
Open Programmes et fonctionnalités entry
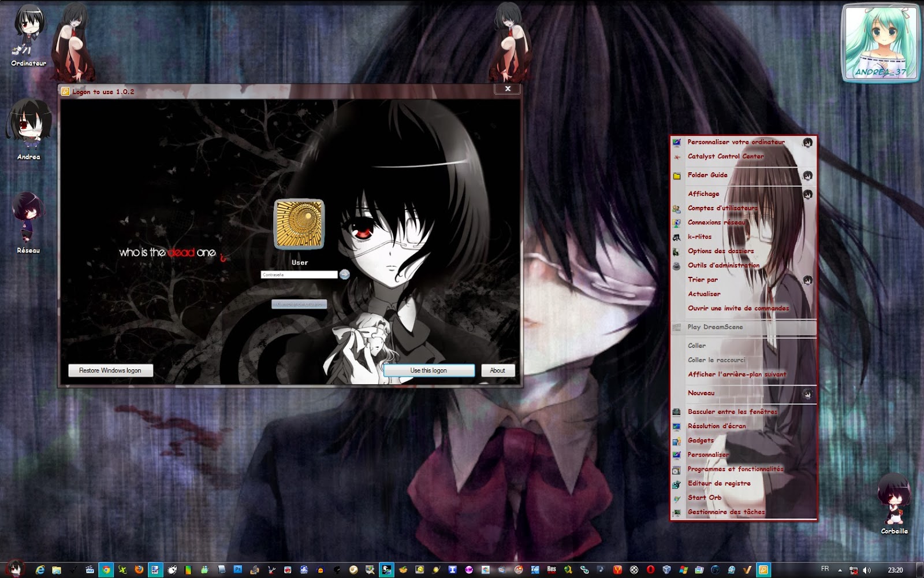pyautogui.click(x=743, y=469)
